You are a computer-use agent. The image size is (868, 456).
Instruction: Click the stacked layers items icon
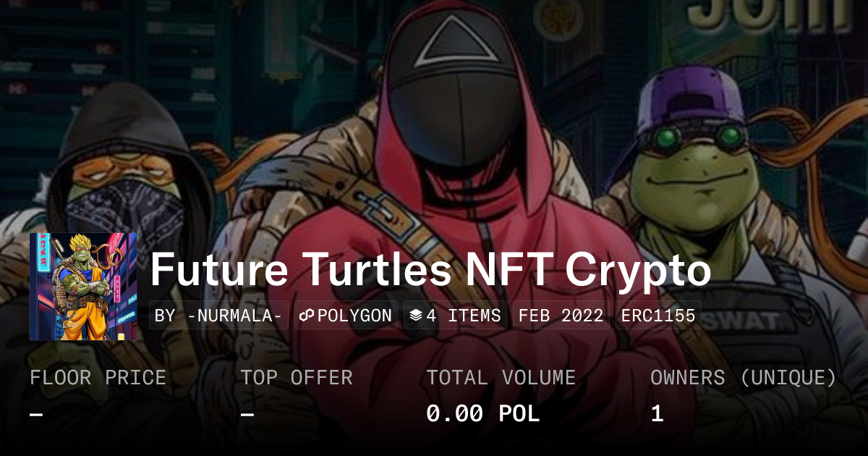(416, 316)
